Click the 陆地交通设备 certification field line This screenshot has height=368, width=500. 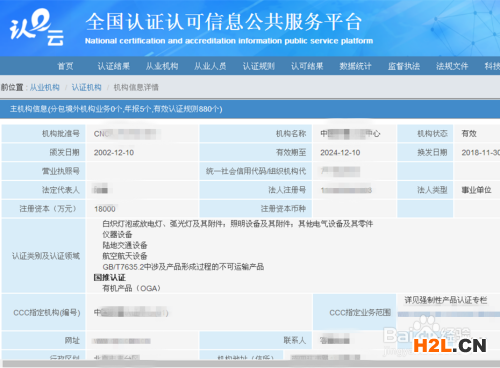coord(125,245)
